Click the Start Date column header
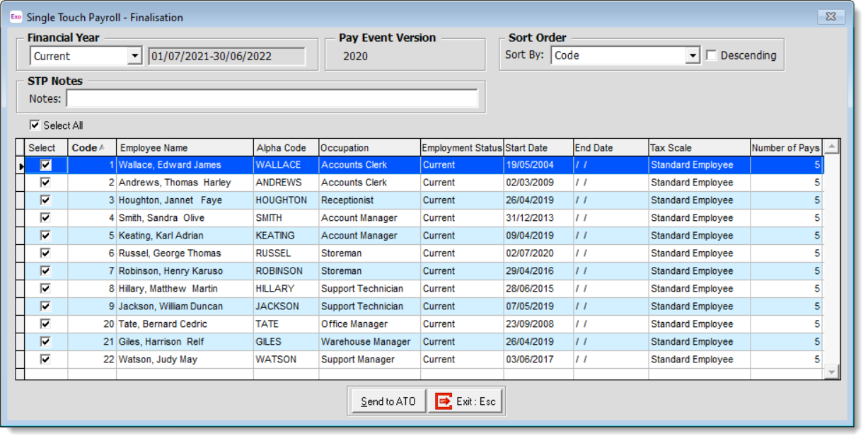868x441 pixels. [x=537, y=148]
